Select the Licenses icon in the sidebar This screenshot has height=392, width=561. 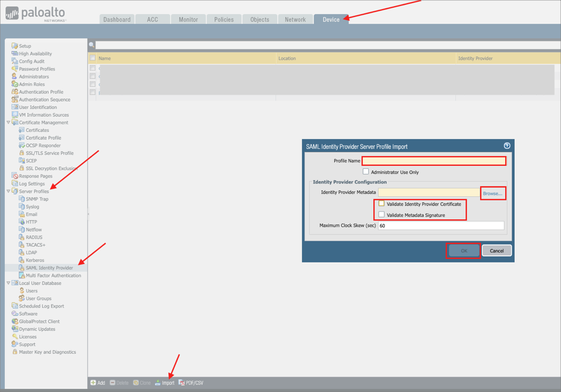click(x=15, y=337)
